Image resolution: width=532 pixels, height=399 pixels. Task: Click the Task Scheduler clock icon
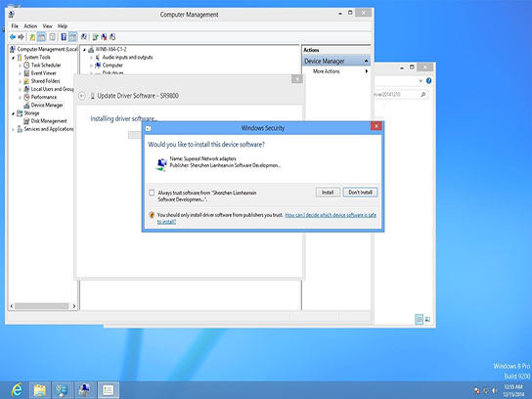pos(26,66)
